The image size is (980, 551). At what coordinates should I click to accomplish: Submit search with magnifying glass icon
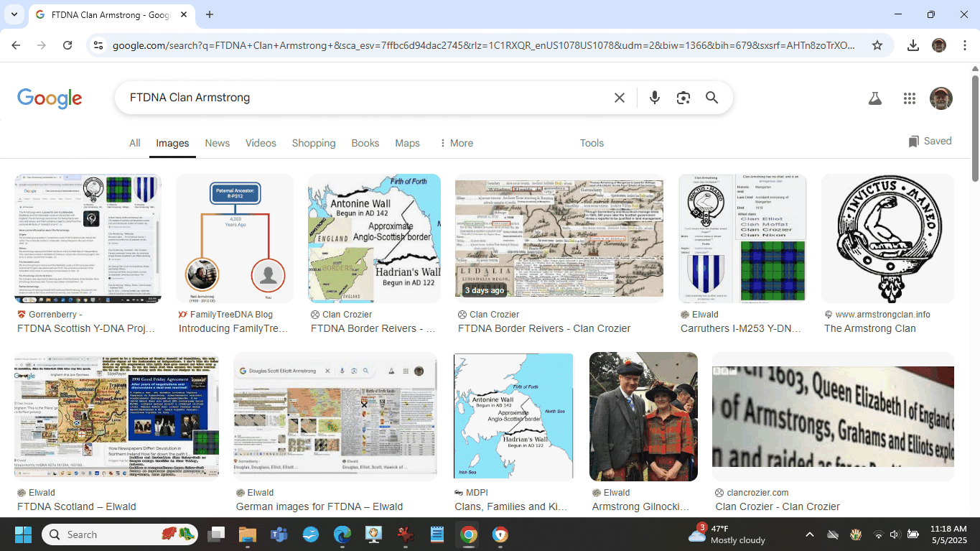coord(711,98)
